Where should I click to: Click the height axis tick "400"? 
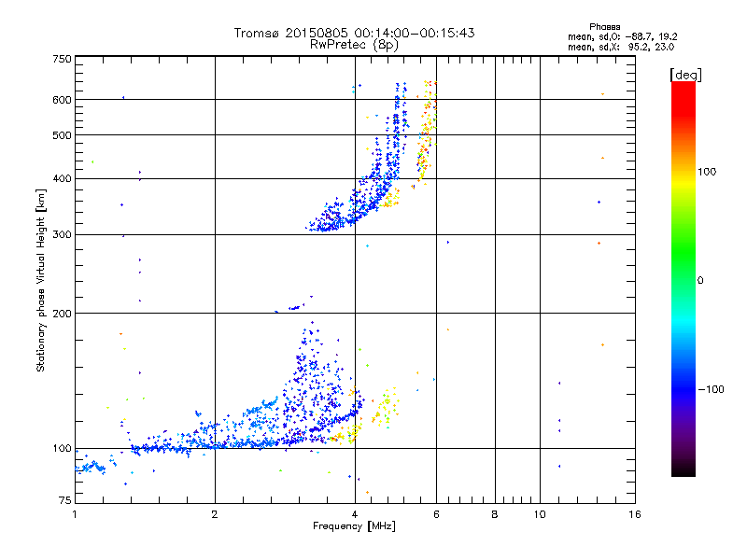62,178
